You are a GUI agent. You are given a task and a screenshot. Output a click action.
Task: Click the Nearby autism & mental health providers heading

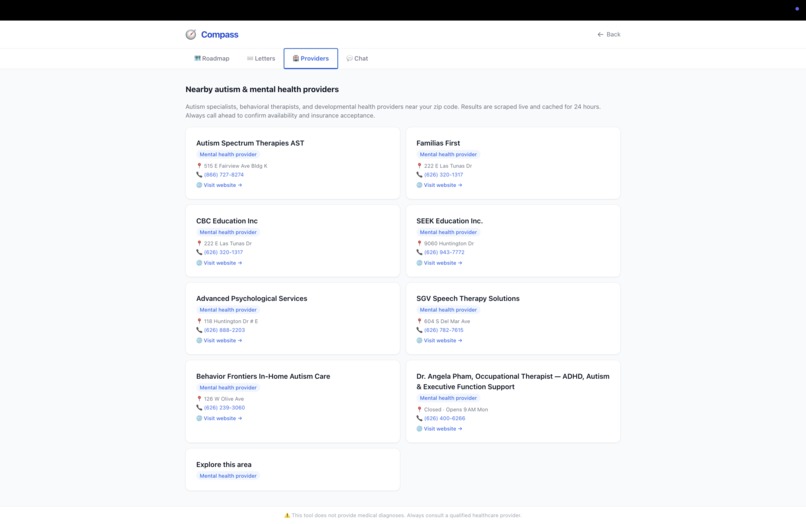tap(262, 89)
